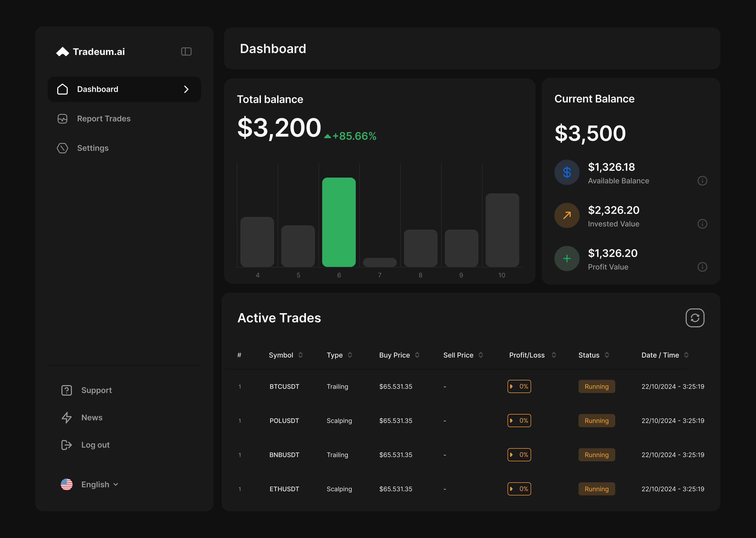Open Settings in sidebar
Viewport: 756px width, 538px height.
(93, 148)
